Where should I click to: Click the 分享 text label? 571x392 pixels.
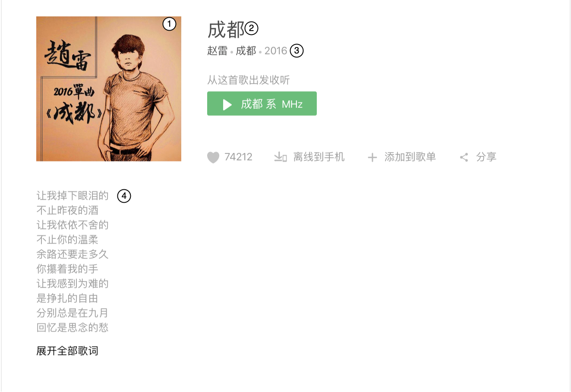[486, 157]
